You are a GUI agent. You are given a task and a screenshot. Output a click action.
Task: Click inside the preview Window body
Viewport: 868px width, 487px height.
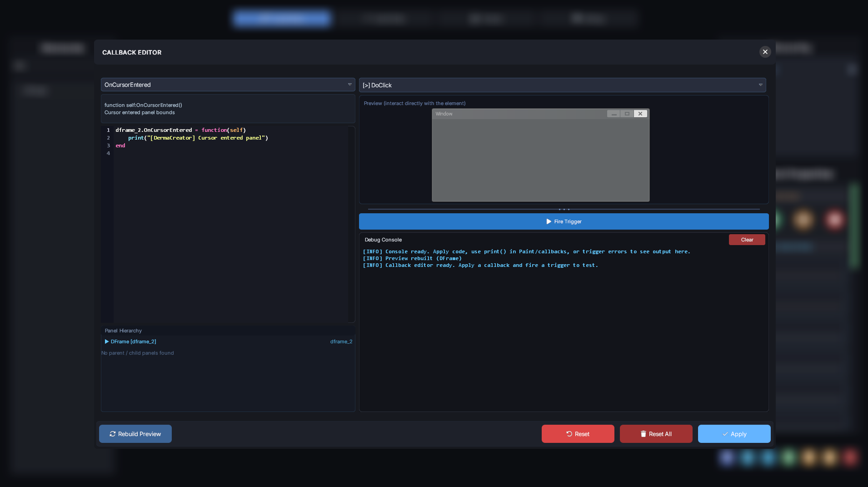click(540, 157)
